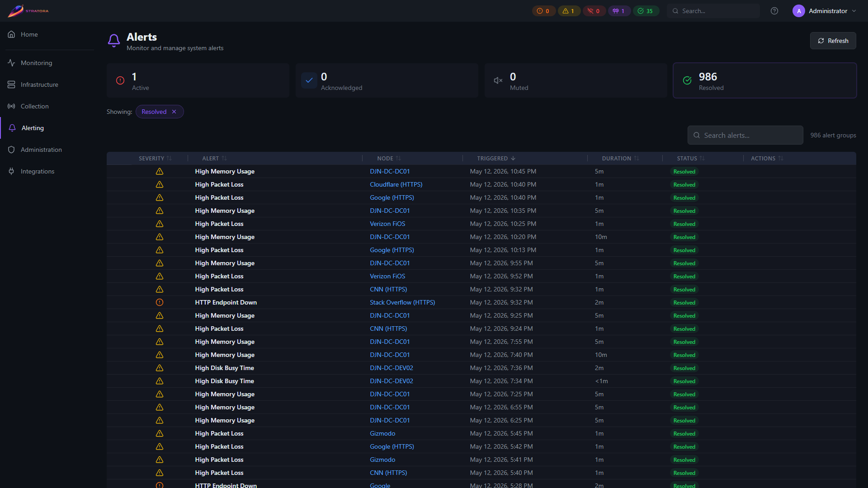Click Resolved badge for 7:40 PM memory alert
The height and width of the screenshot is (488, 868).
click(684, 355)
